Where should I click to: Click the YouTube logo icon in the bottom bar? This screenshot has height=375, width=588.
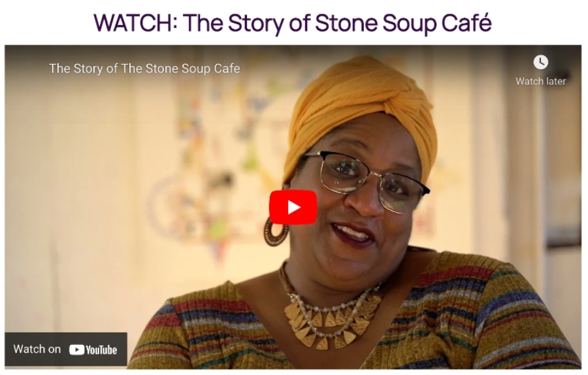76,350
